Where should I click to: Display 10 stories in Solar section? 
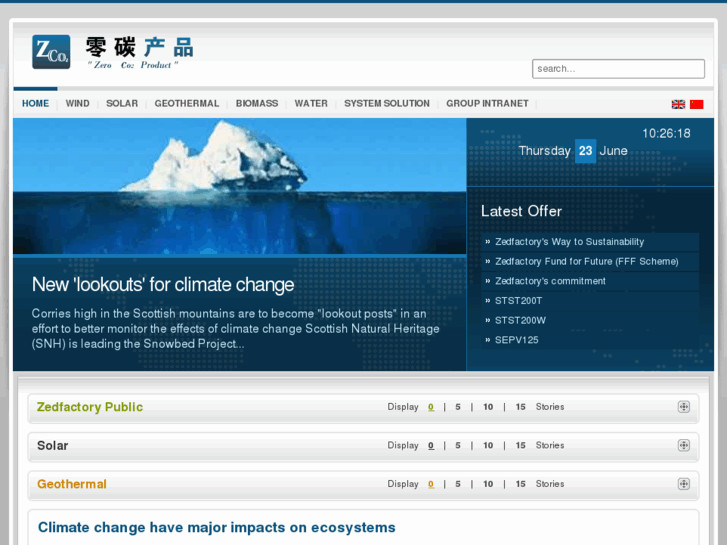(x=488, y=445)
